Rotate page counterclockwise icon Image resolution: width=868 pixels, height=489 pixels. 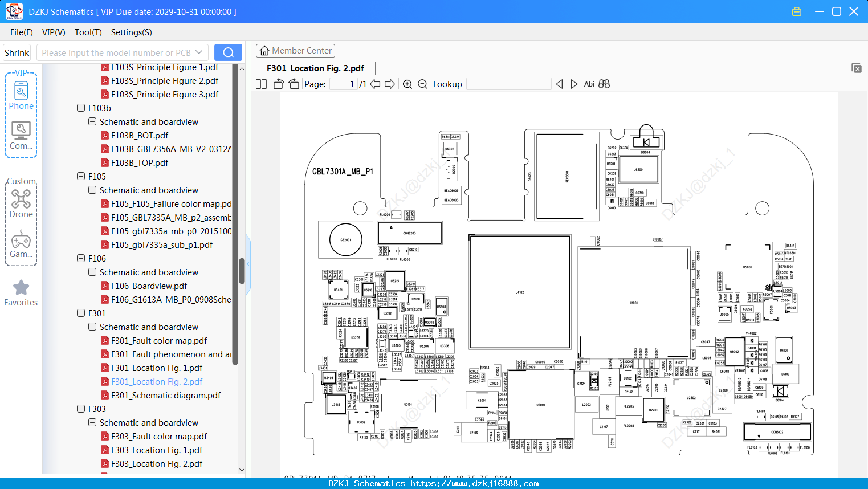279,84
